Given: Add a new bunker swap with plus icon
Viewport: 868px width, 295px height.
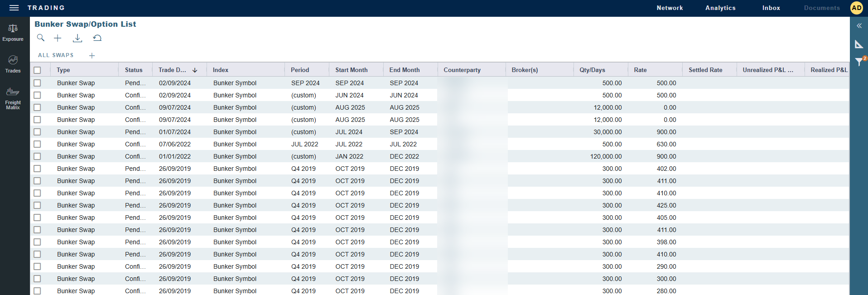Looking at the screenshot, I should click(58, 38).
